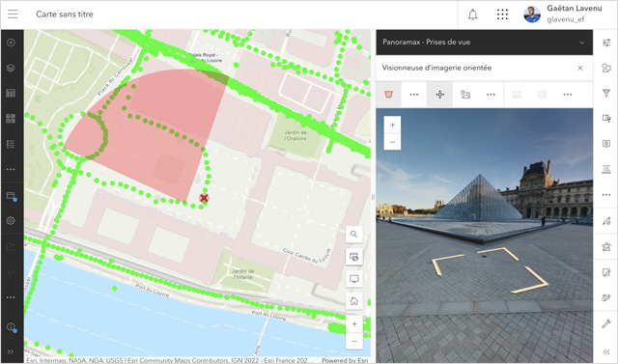The height and width of the screenshot is (364, 618).
Task: Open the last more-options menu in the viewer toolbar
Action: pos(568,95)
